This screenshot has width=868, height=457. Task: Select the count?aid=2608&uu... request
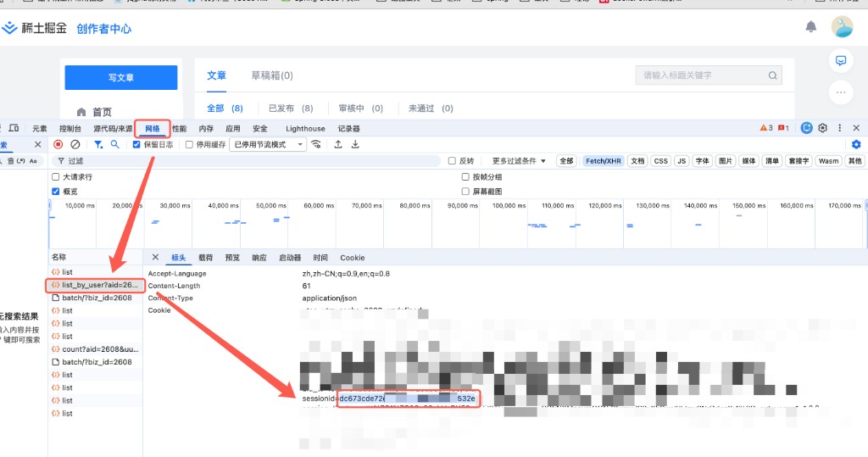tap(95, 349)
